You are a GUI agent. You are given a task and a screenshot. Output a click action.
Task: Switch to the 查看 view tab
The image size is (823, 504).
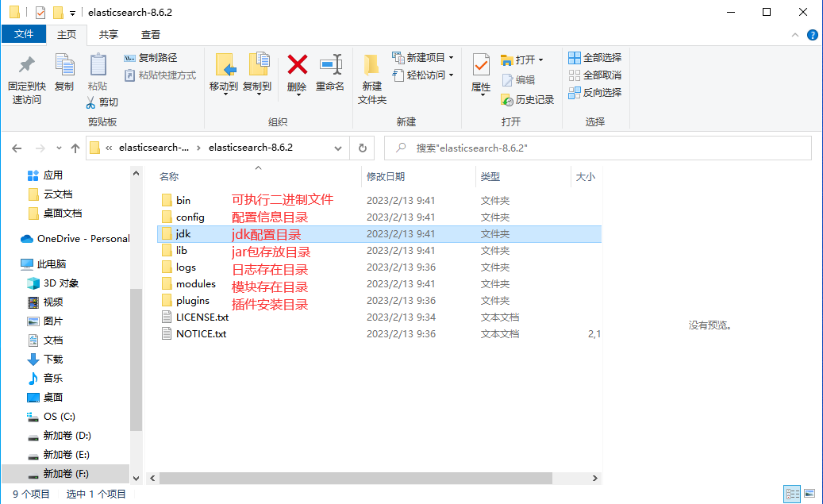[x=151, y=35]
